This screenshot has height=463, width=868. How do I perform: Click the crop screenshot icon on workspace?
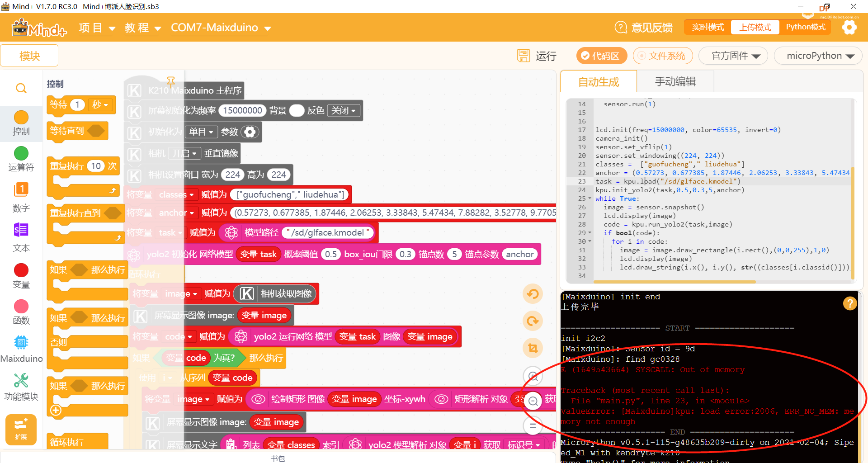coord(533,348)
